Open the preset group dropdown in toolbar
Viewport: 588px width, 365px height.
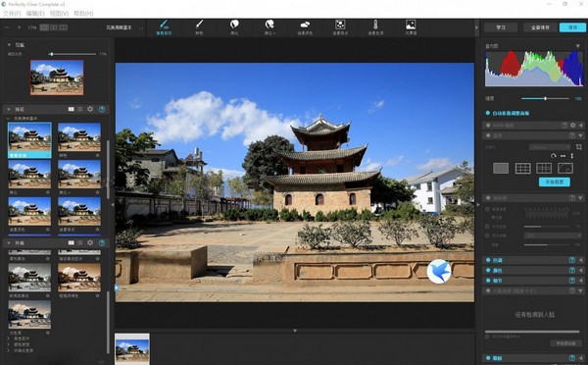pos(124,27)
